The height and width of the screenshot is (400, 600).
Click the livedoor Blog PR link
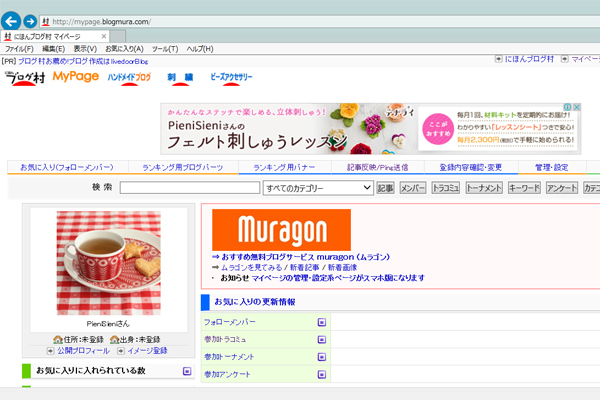(x=83, y=61)
